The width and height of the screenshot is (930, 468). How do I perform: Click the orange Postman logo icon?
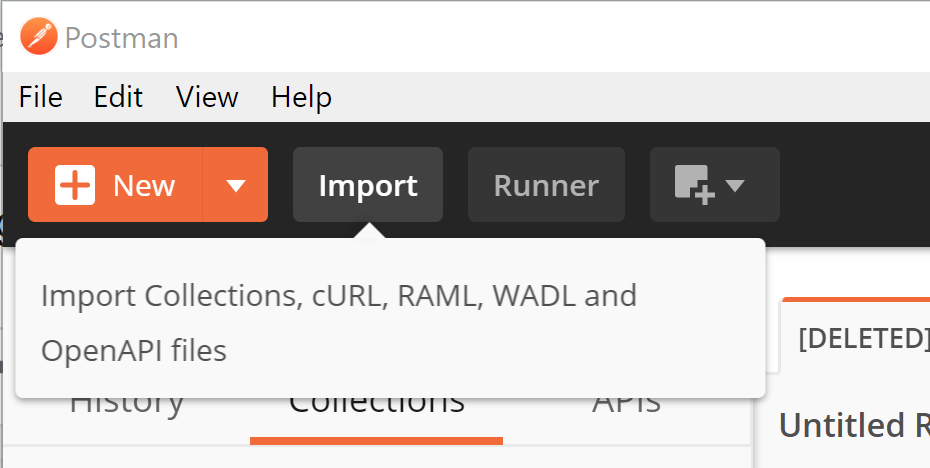(39, 36)
